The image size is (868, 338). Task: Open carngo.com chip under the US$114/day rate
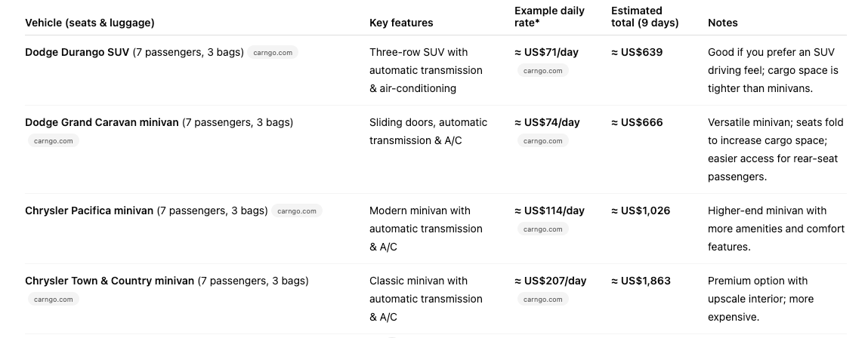tap(542, 229)
